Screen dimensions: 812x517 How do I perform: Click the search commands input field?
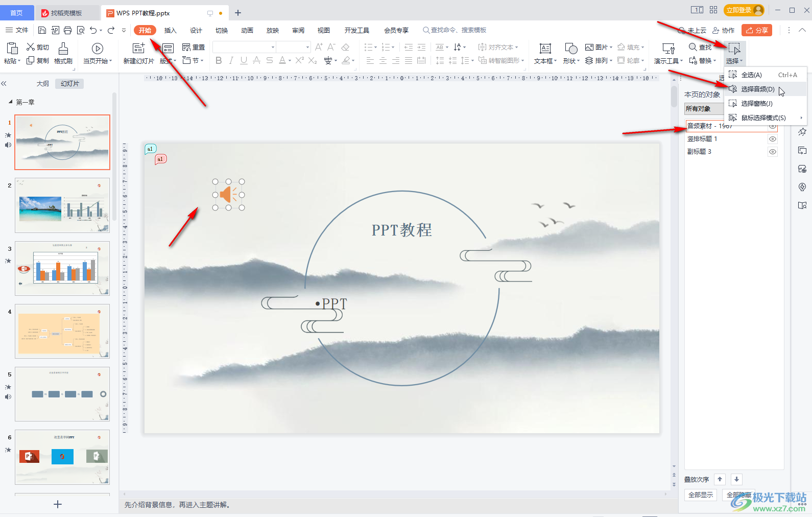point(455,30)
